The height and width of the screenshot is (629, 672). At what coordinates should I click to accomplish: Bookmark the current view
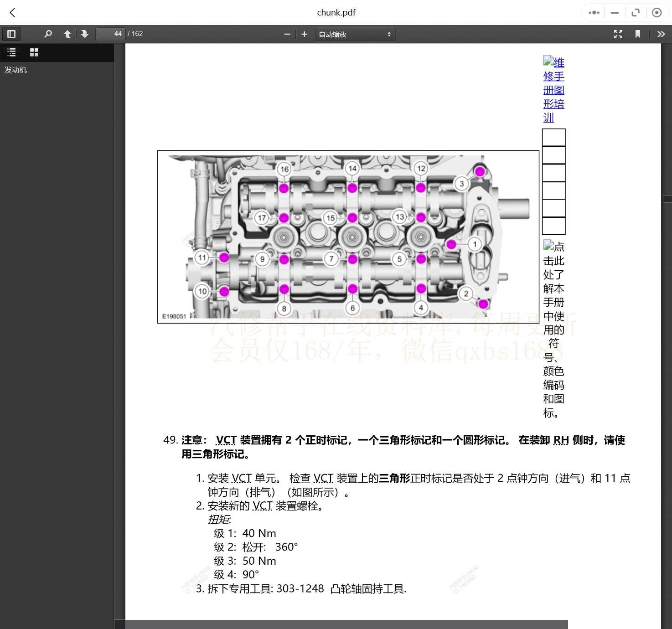(638, 34)
